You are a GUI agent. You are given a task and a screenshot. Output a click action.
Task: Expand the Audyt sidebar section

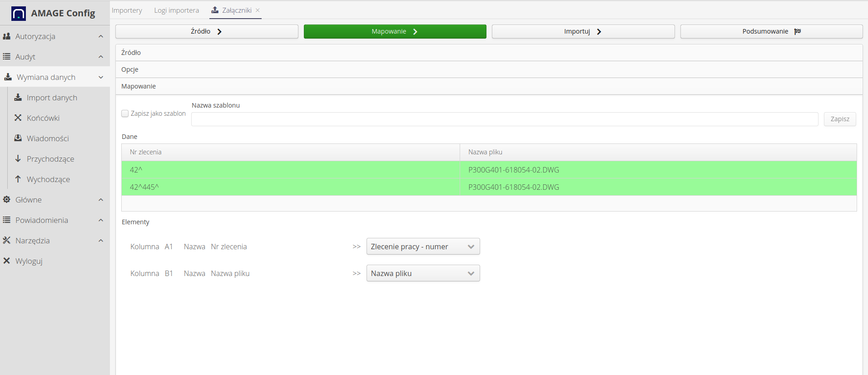[101, 57]
